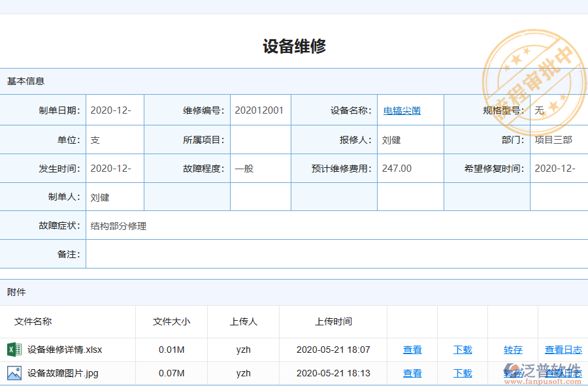Open 查看日志 for 设备故障图片.jpg
Viewport: 588px width, 392px height.
click(563, 373)
